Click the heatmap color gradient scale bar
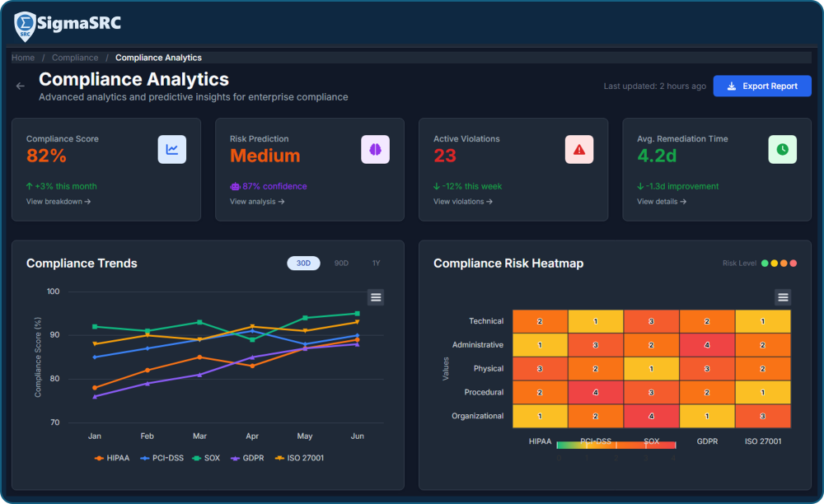This screenshot has width=824, height=504. 616,446
